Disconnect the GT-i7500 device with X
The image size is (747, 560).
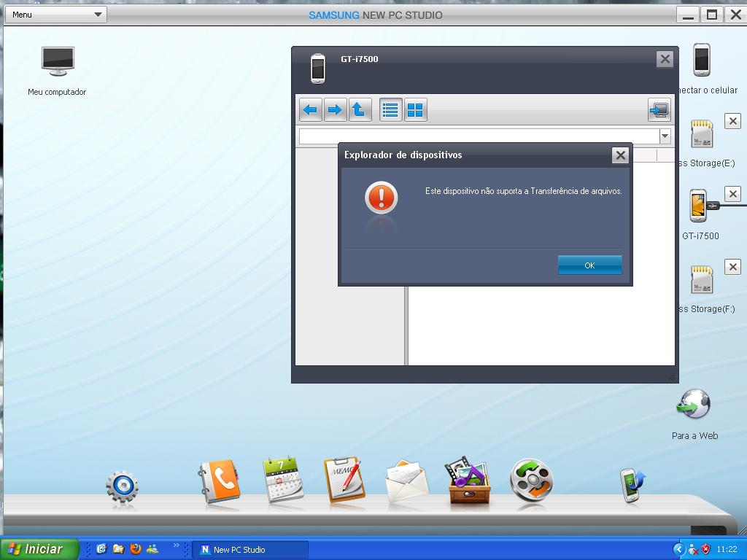tap(732, 194)
